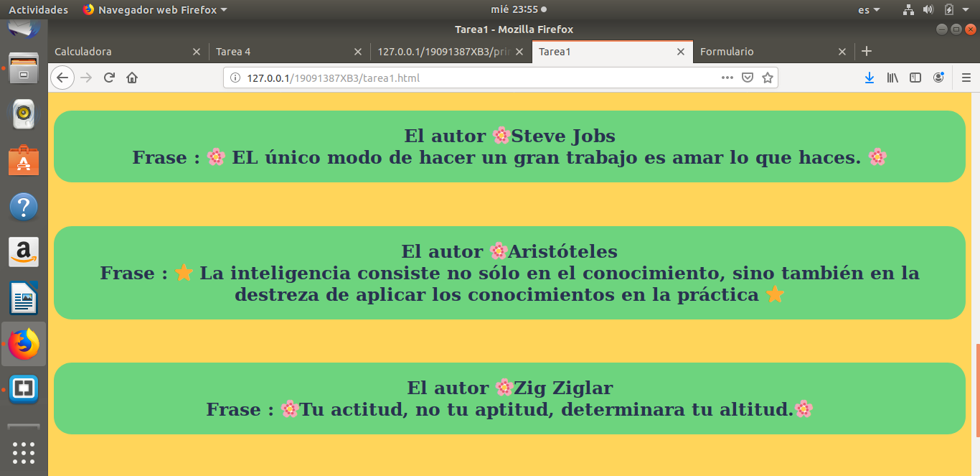Open the Downloads panel

click(x=870, y=78)
